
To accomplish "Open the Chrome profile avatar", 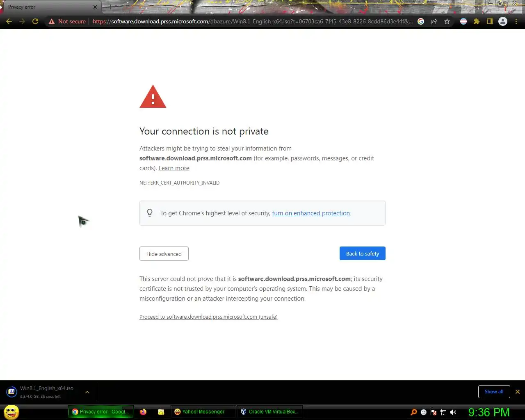I will [x=503, y=21].
